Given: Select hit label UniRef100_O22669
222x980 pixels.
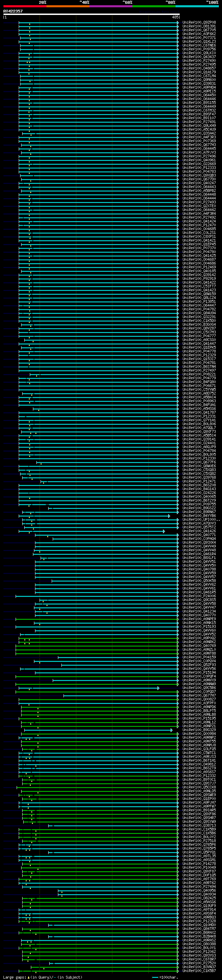Looking at the screenshot, I should 199,164.
